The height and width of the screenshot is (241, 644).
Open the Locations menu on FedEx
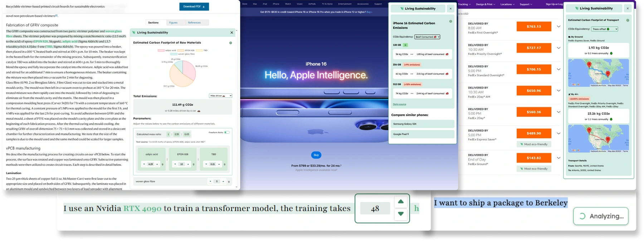507,4
